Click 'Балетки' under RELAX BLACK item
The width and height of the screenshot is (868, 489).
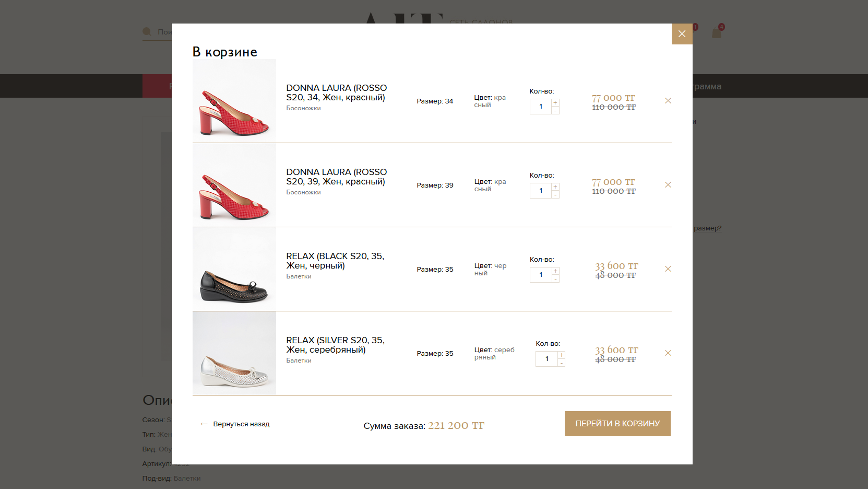pyautogui.click(x=299, y=276)
